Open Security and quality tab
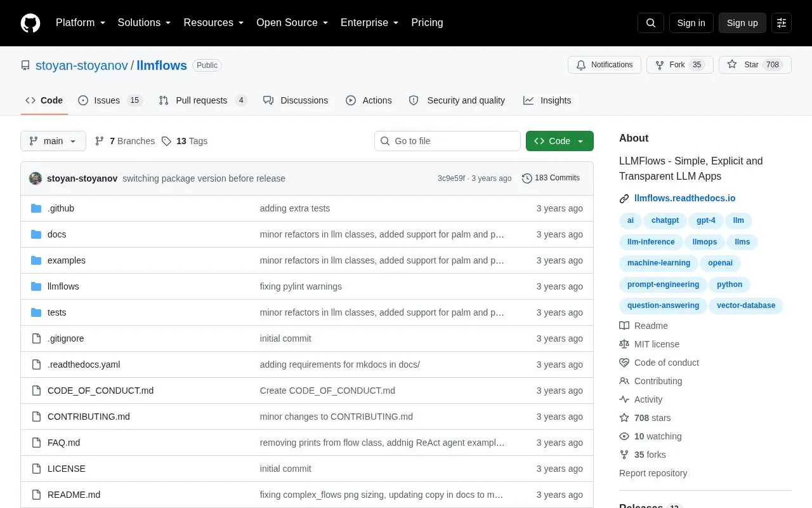Screen dimensions: 812x508 pyautogui.click(x=457, y=100)
